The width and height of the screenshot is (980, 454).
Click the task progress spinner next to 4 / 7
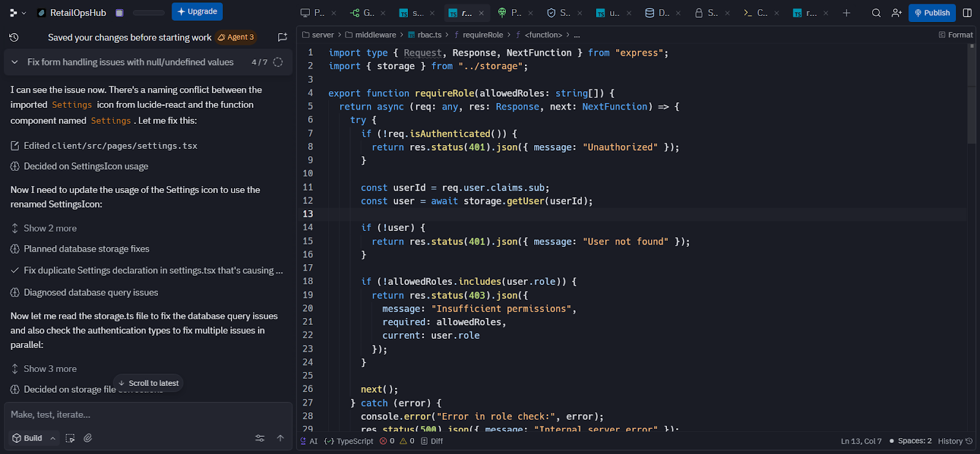click(278, 62)
